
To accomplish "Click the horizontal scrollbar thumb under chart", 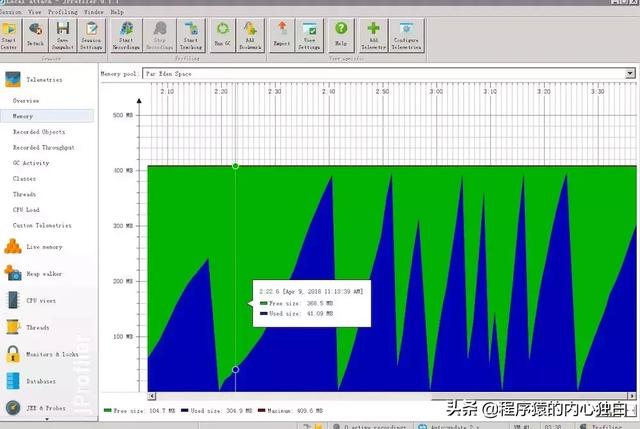I will (529, 396).
